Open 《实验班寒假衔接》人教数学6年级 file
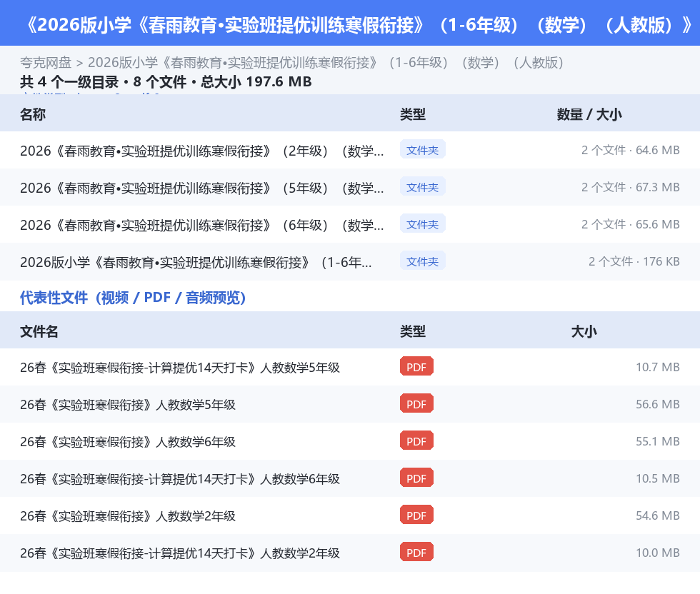Image resolution: width=700 pixels, height=594 pixels. (128, 441)
